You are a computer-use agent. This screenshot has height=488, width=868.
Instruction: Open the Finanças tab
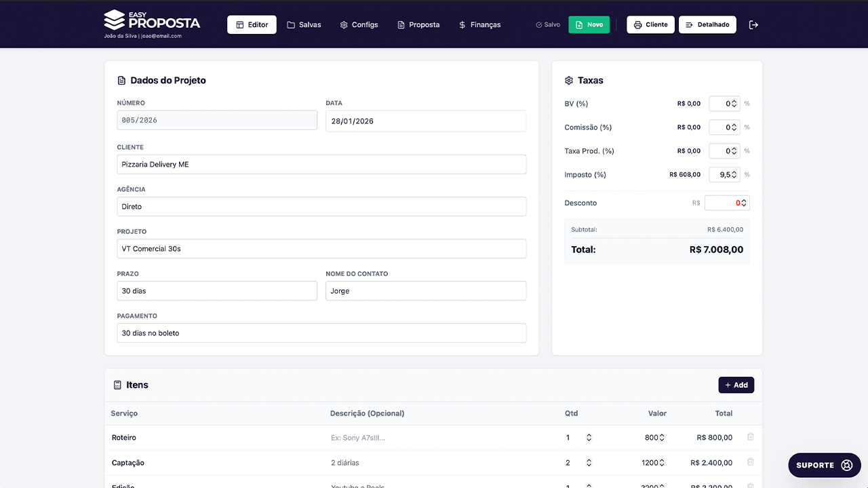pyautogui.click(x=479, y=25)
